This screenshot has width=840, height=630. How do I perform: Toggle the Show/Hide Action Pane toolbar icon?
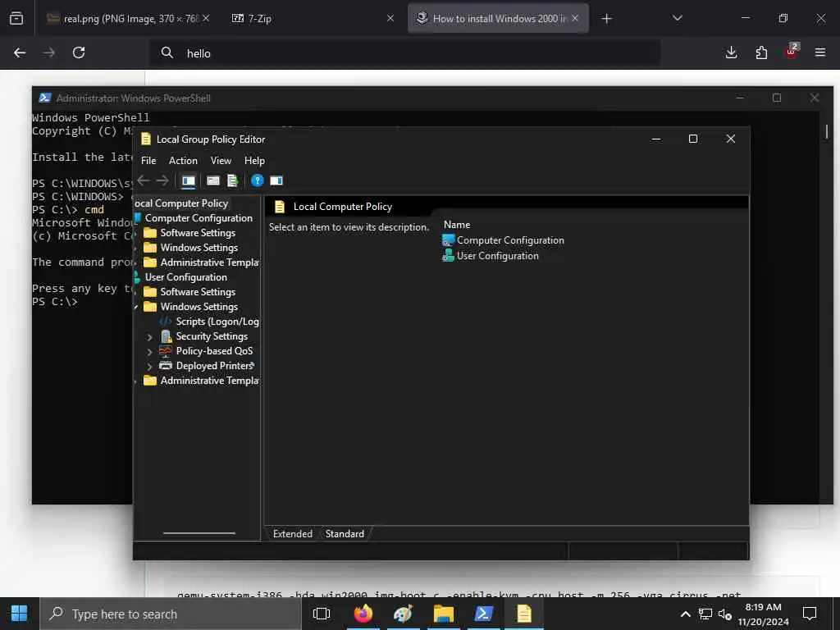(276, 180)
